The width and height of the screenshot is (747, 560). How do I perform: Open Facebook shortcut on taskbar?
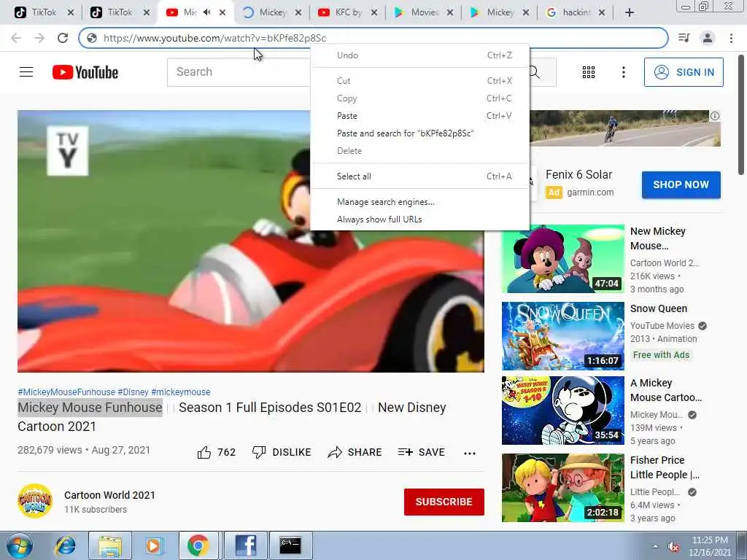245,545
